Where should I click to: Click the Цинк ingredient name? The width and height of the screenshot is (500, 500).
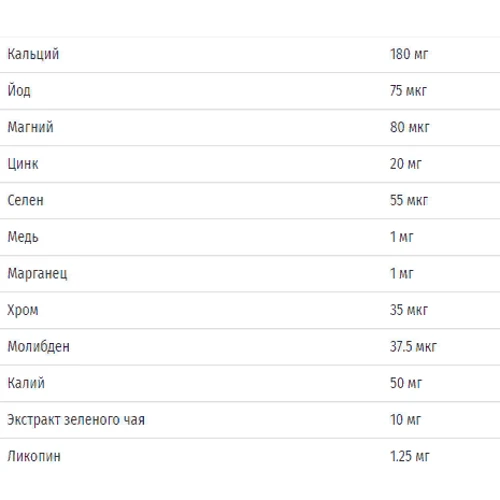[x=23, y=164]
